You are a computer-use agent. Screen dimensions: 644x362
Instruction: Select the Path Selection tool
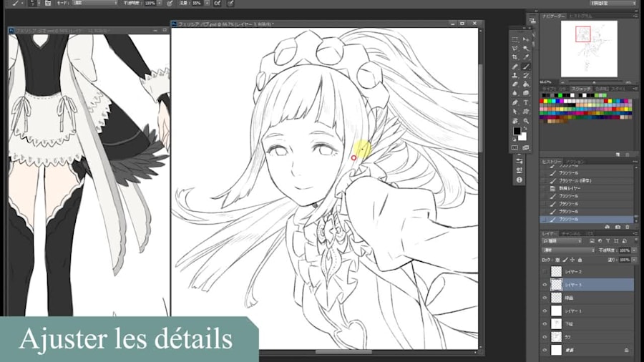click(514, 112)
